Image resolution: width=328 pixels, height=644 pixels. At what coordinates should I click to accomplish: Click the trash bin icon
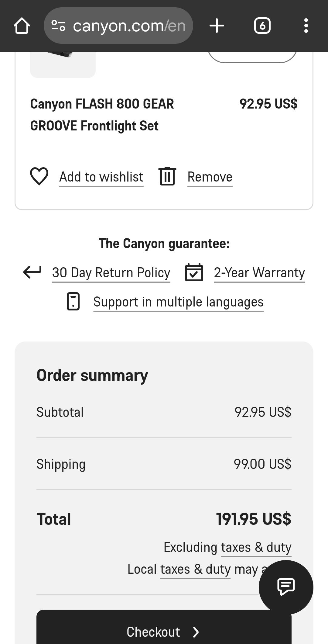[167, 176]
